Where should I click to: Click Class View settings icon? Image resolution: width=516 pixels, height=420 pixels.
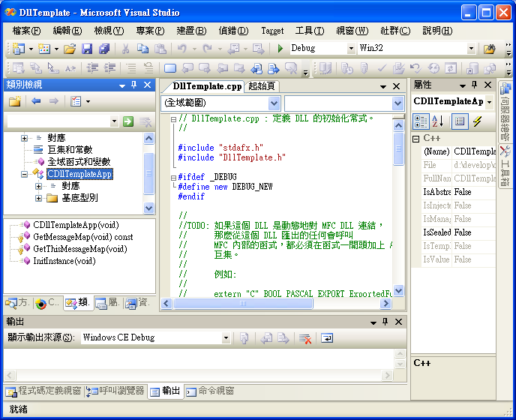coord(76,101)
